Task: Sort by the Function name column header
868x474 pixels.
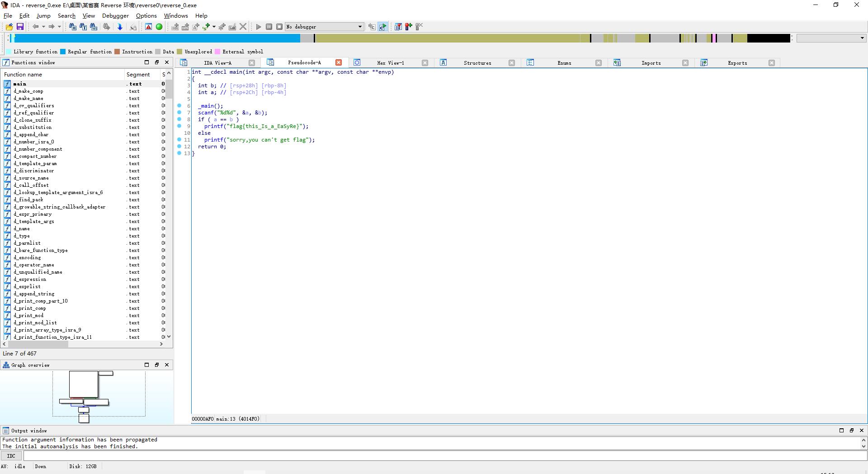Action: (x=63, y=74)
